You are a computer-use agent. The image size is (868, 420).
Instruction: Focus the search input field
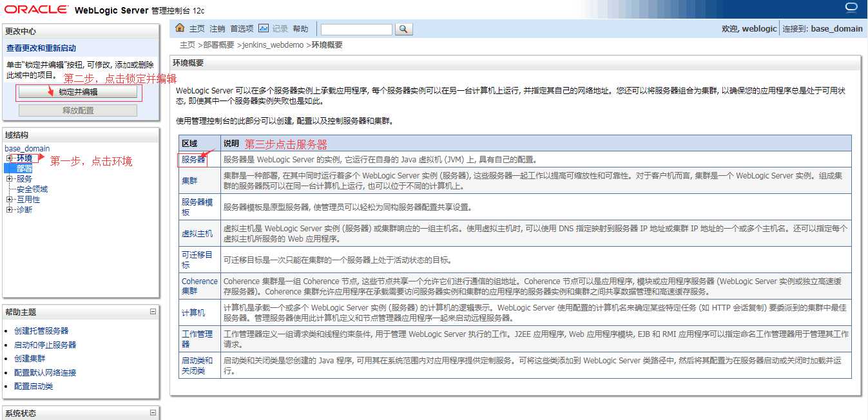tap(356, 29)
